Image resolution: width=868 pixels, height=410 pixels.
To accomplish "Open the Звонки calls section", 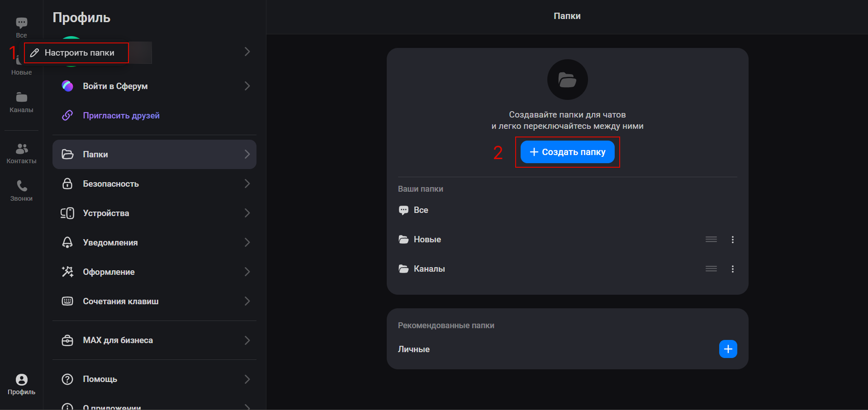I will pyautogui.click(x=21, y=191).
